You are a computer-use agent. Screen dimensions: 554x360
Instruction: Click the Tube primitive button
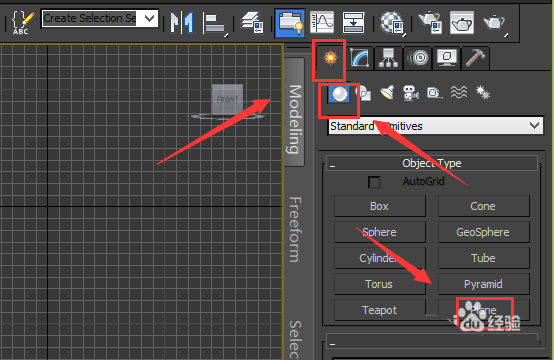point(484,258)
